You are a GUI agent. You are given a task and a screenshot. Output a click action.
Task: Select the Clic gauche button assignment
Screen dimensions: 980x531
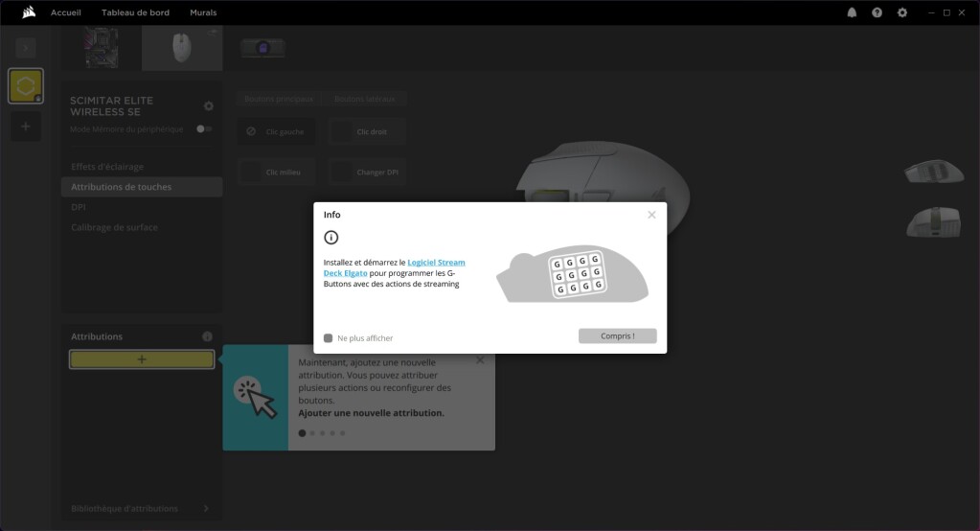coord(276,131)
